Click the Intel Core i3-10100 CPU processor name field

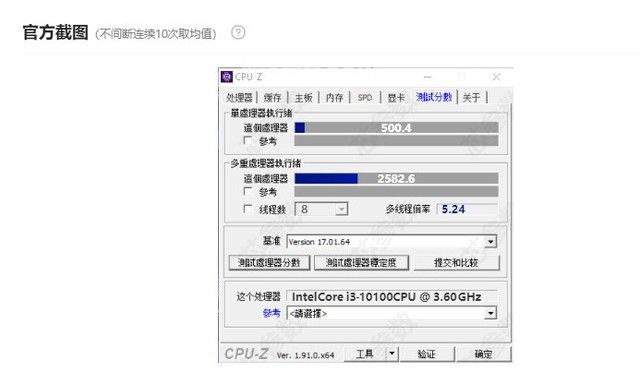[392, 297]
